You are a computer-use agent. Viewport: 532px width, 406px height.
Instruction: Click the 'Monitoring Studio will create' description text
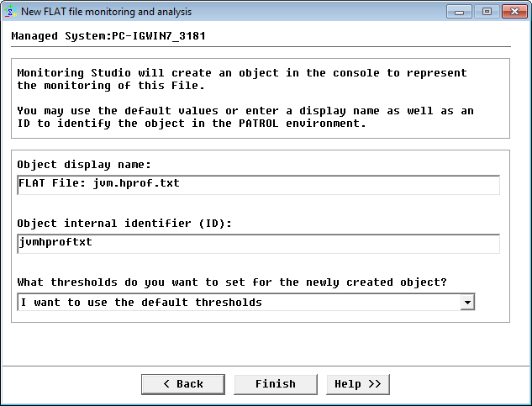(x=242, y=79)
